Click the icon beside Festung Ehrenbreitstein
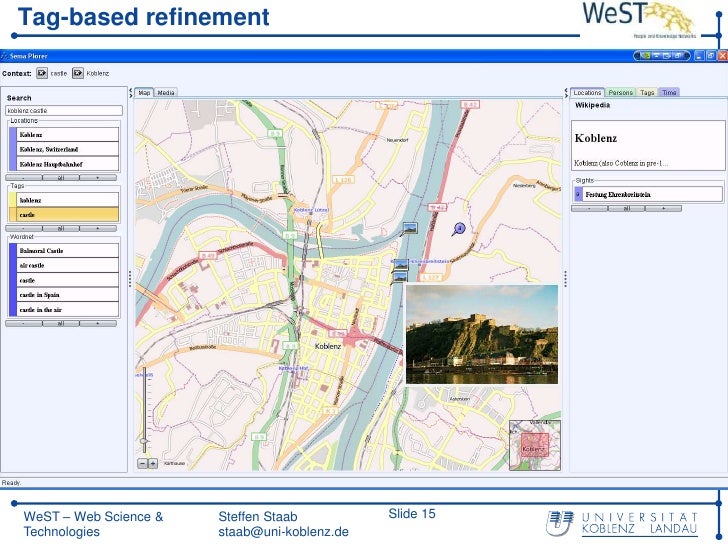 [x=578, y=195]
